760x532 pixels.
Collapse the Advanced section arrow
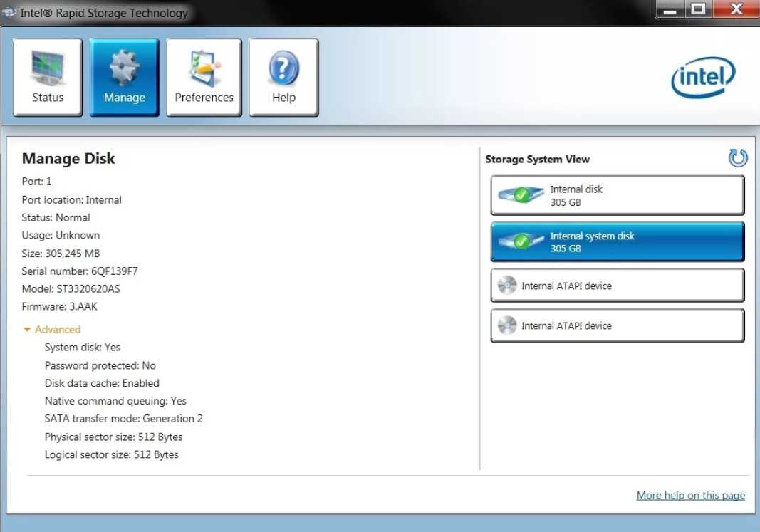click(x=27, y=330)
